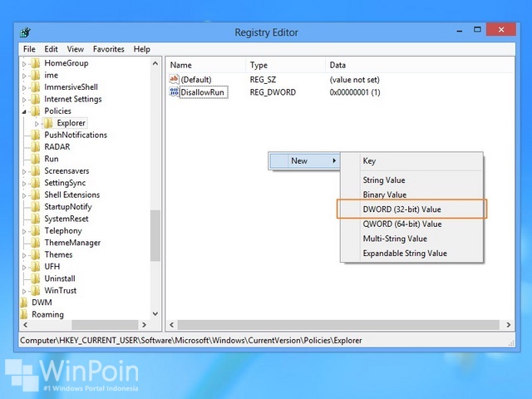Choose QWORD (64-bit) Value from submenu
The width and height of the screenshot is (532, 399).
point(411,224)
